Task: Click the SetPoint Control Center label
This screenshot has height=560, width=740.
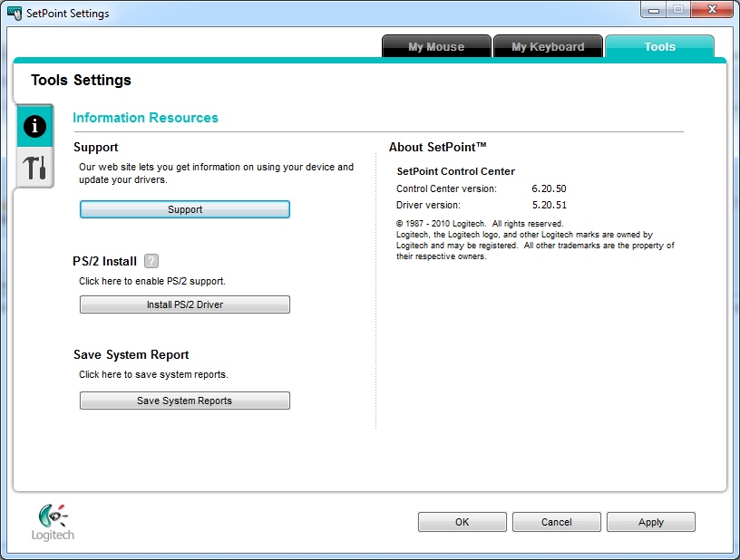Action: 455,171
